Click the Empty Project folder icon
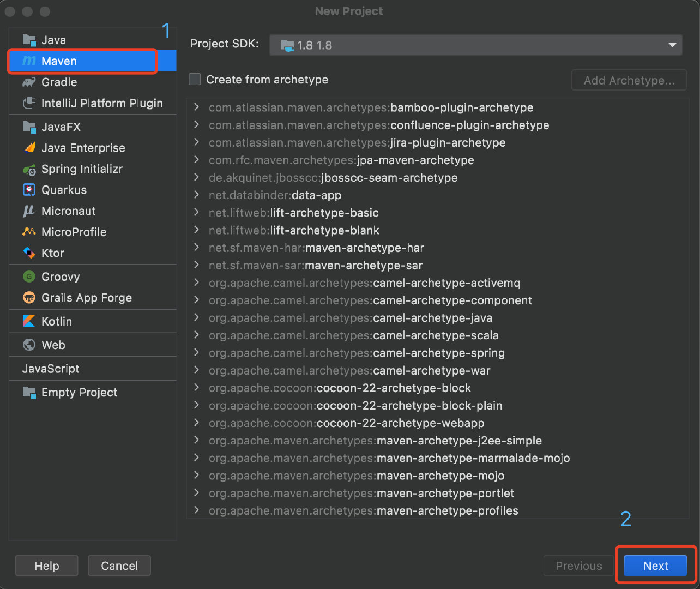 (29, 392)
